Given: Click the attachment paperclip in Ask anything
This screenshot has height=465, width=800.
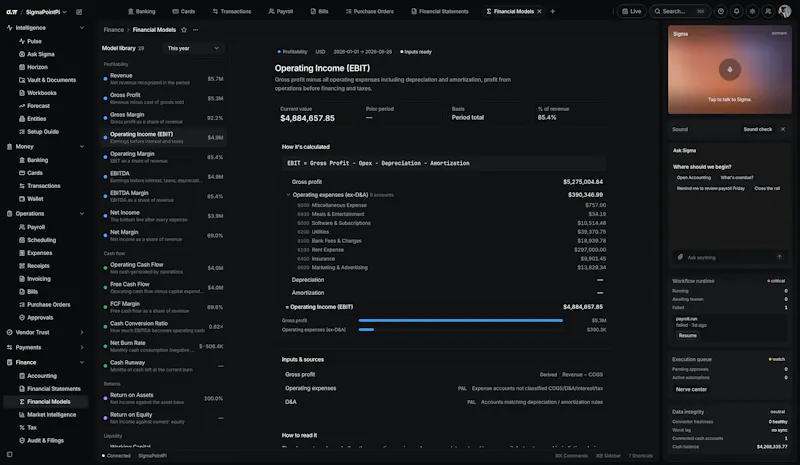Looking at the screenshot, I should (x=680, y=257).
